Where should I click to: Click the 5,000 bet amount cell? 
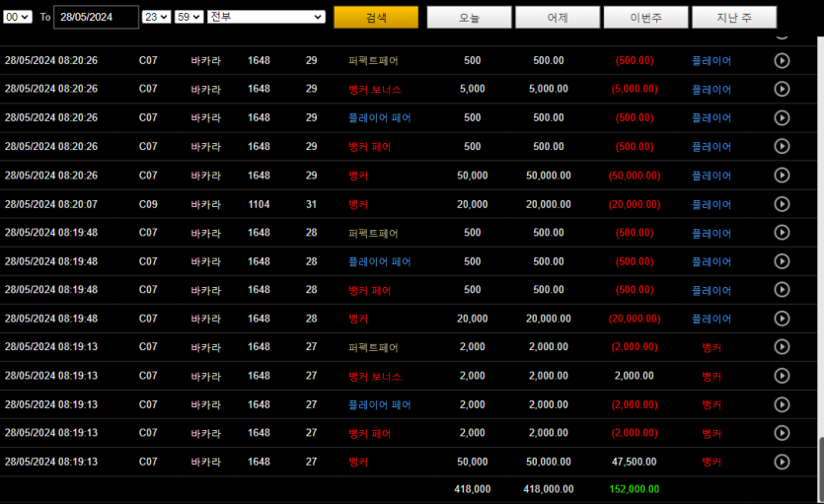click(472, 89)
